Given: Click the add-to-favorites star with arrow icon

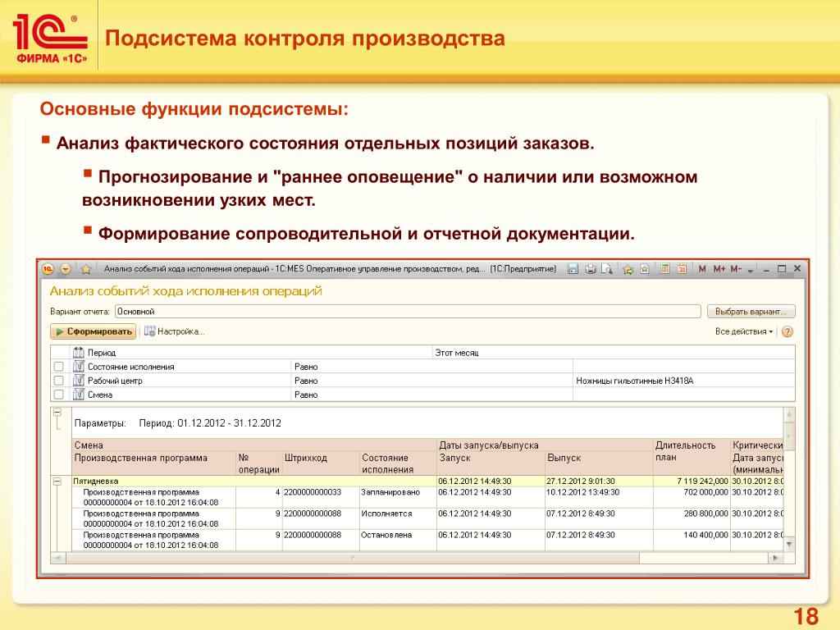Looking at the screenshot, I should coord(628,269).
